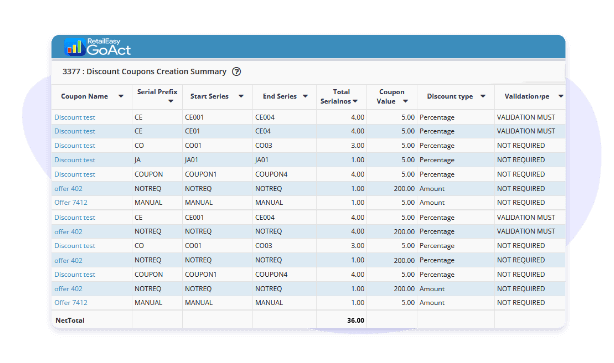Expand Serial Prefix column dropdown arrow
This screenshot has width=614, height=363.
tap(171, 101)
